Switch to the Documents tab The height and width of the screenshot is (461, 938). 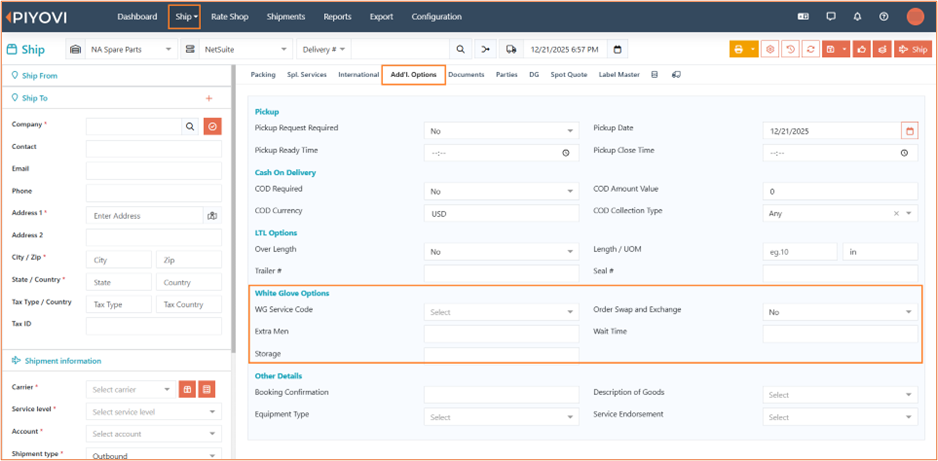point(466,75)
